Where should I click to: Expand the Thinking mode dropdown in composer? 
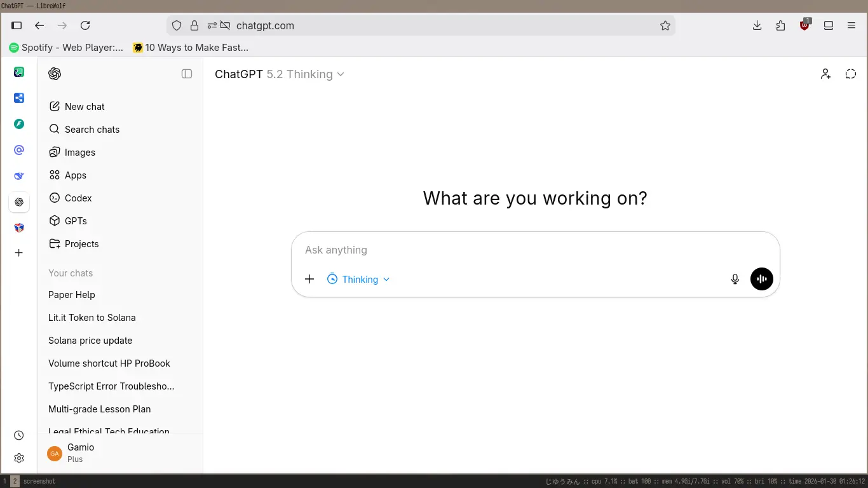pyautogui.click(x=358, y=280)
